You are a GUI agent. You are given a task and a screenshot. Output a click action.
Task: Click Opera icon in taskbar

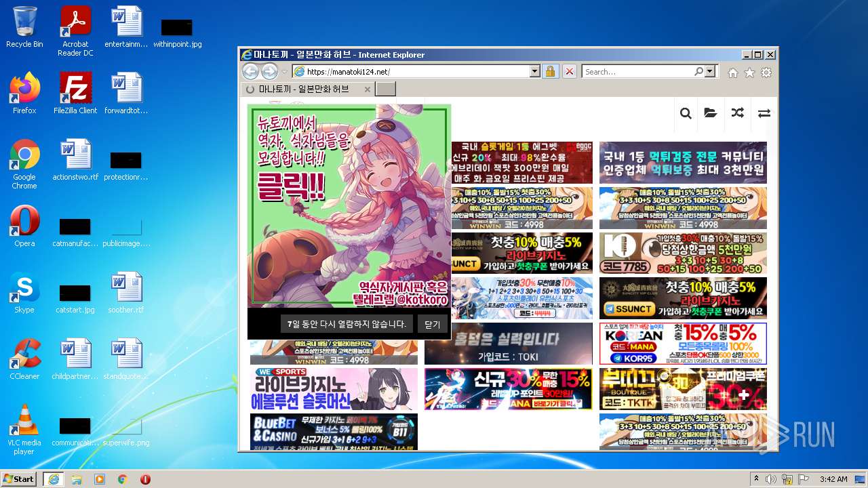pyautogui.click(x=145, y=479)
